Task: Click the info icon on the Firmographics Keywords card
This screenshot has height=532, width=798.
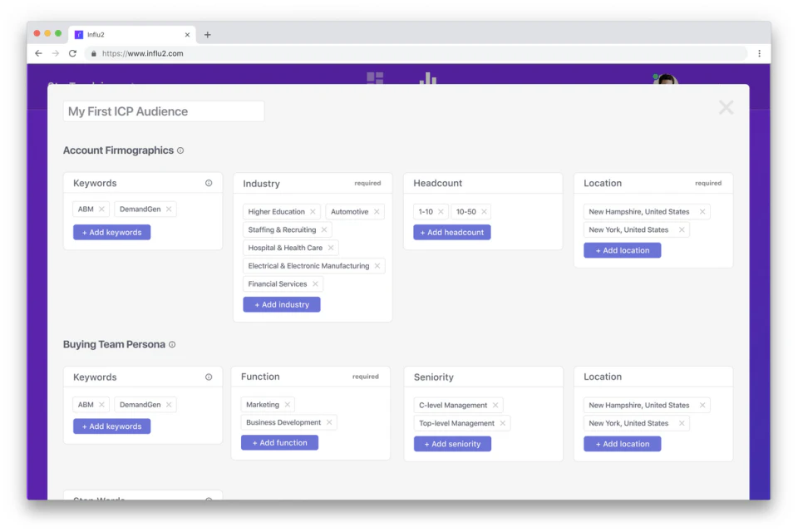Action: [x=209, y=183]
